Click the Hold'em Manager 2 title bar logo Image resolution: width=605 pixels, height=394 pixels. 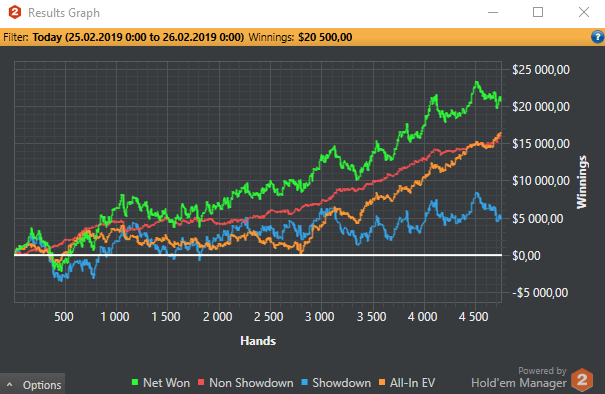point(15,12)
